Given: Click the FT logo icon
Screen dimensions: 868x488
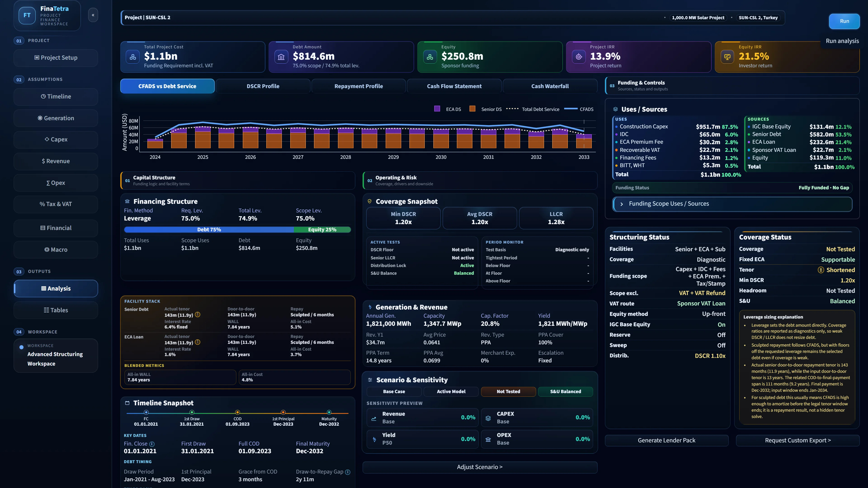Looking at the screenshot, I should (27, 16).
